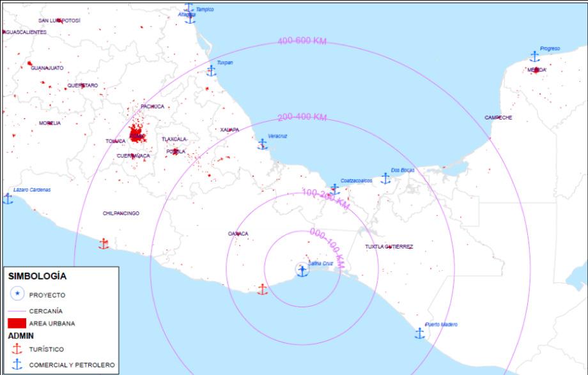Click the Puerto Madero port name text
588x375 pixels.
(x=441, y=325)
